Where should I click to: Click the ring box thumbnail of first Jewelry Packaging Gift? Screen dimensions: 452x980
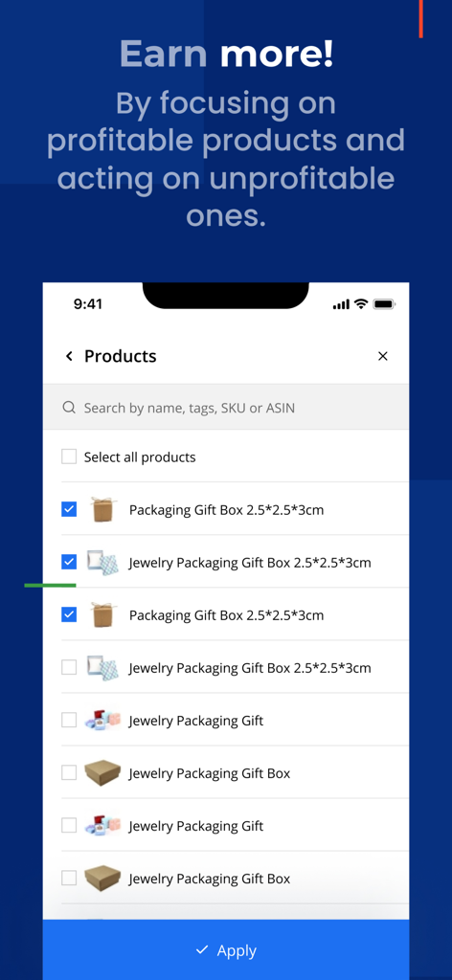(102, 720)
